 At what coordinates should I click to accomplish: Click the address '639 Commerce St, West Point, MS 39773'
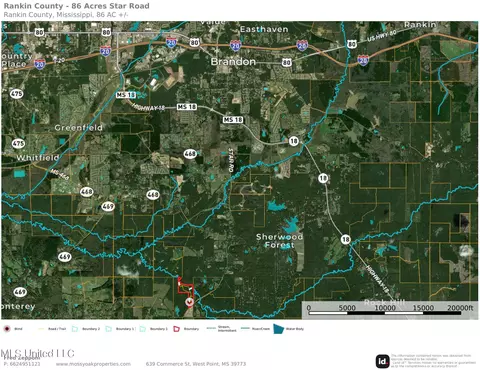point(196,364)
